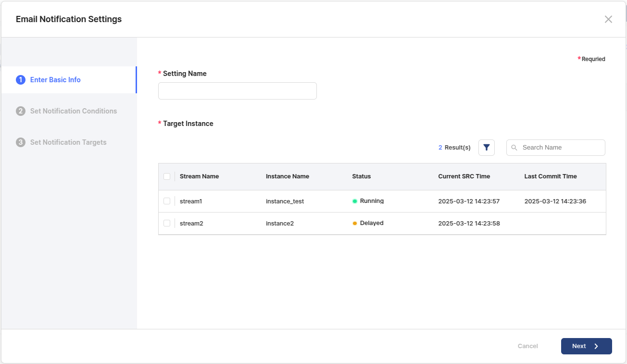Screen dimensions: 627x364
Task: Click the green Running status dot
Action: [x=355, y=201]
